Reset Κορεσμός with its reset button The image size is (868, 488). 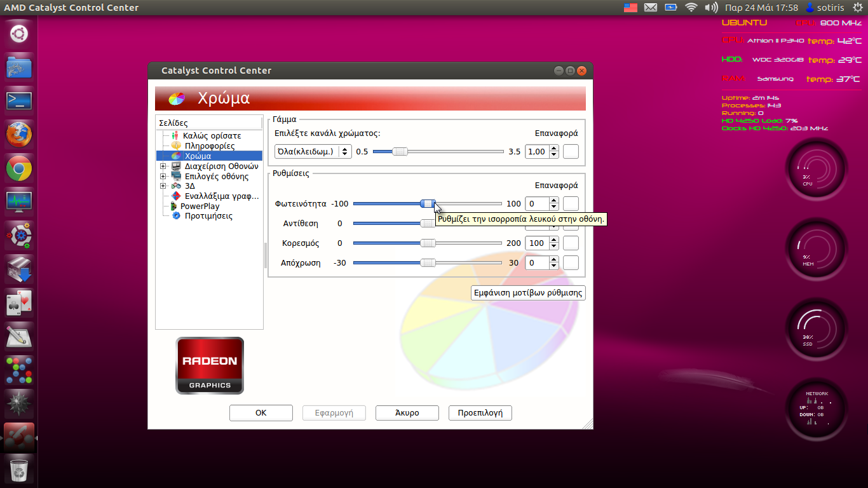click(x=571, y=243)
